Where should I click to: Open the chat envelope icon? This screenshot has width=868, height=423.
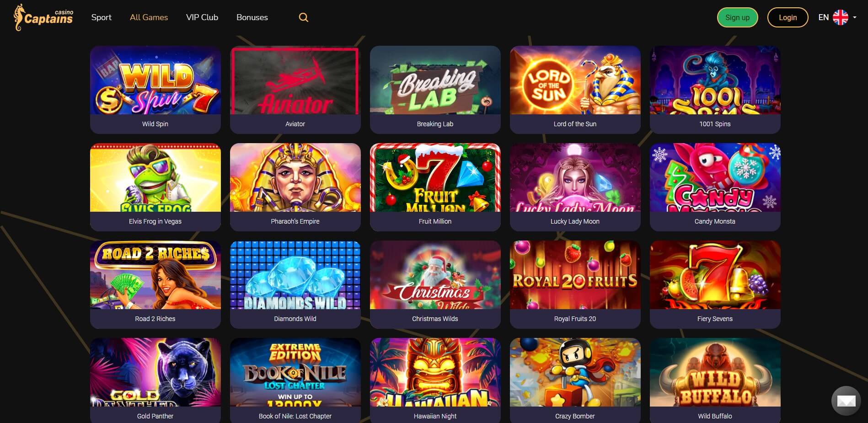(846, 401)
